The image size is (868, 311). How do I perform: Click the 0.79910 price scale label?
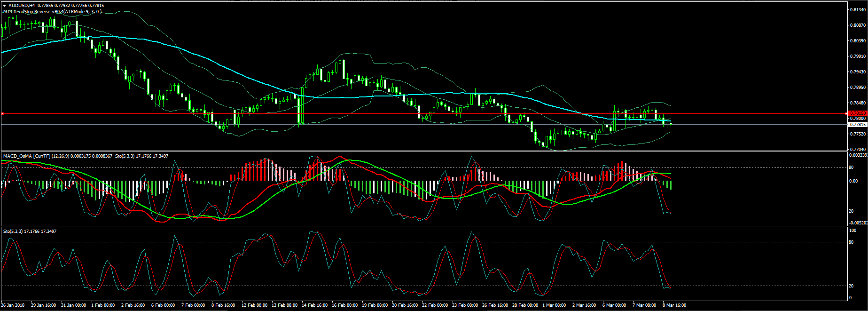coord(858,56)
